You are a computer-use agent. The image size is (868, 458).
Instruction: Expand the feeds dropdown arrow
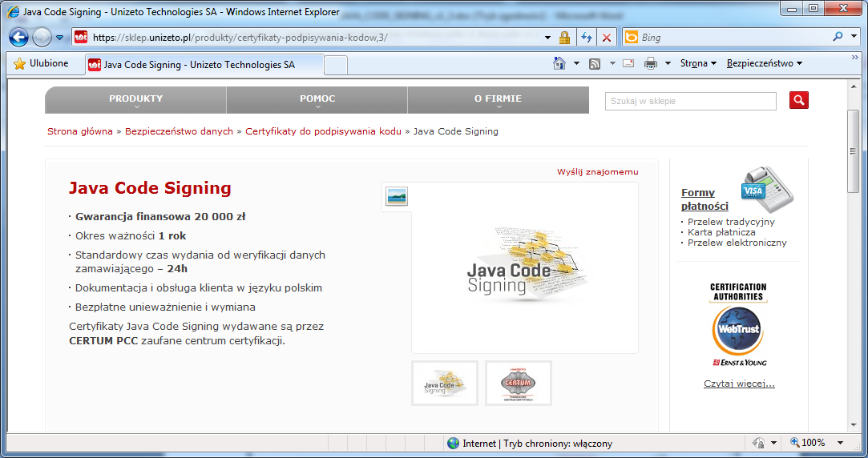(612, 63)
